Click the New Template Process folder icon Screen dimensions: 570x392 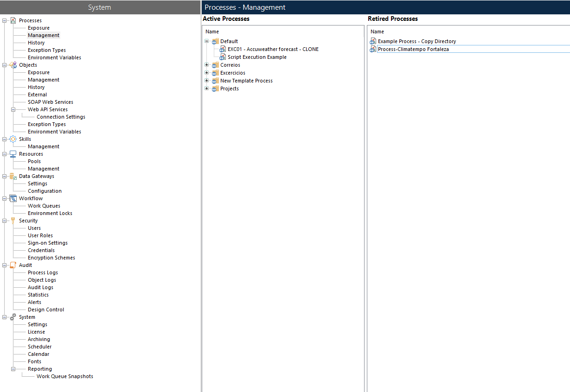click(x=215, y=81)
